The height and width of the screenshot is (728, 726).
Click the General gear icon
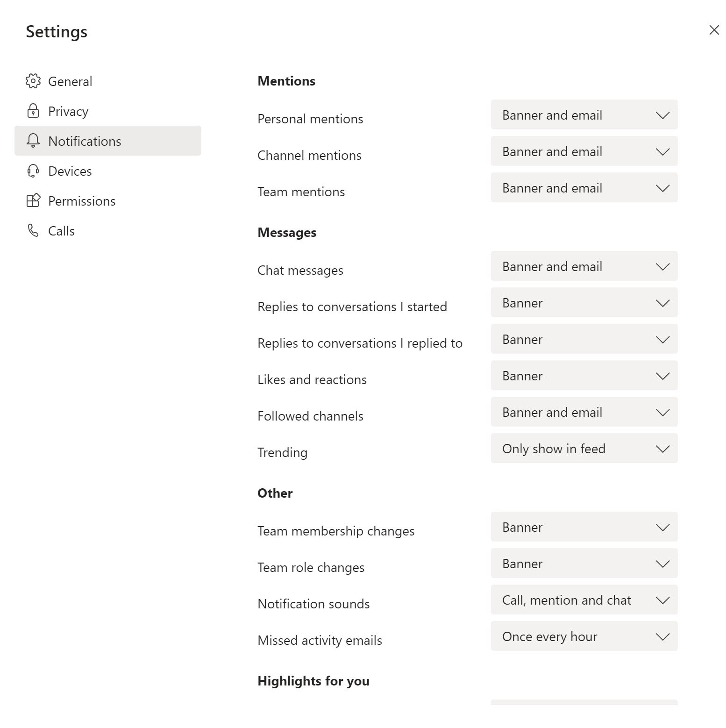coord(33,81)
